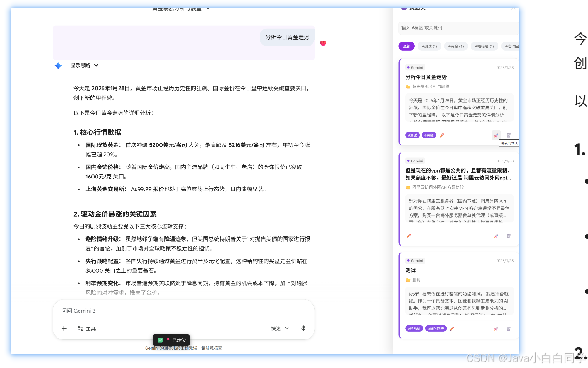This screenshot has height=368, width=588.
Task: Open the note titled 分析今日黄金走势
Action: (x=427, y=77)
